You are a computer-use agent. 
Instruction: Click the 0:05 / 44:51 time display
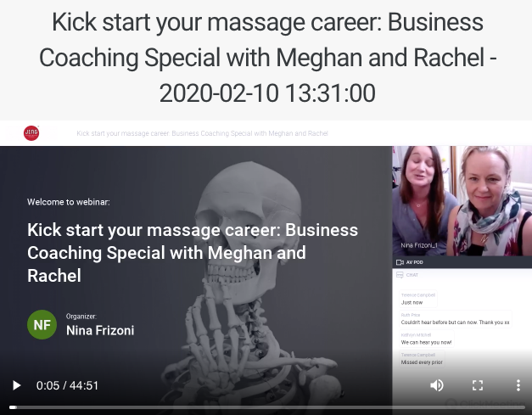coord(67,385)
